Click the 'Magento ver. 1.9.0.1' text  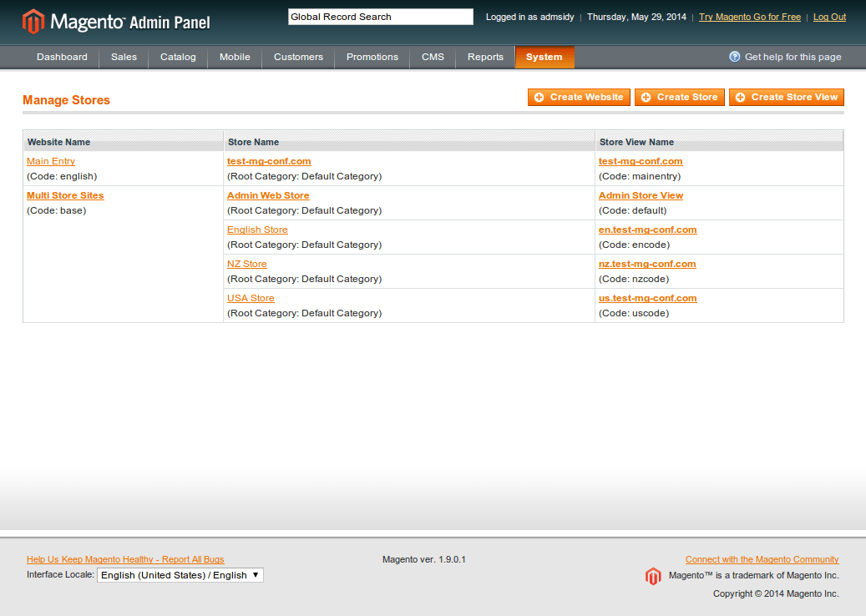pyautogui.click(x=424, y=559)
